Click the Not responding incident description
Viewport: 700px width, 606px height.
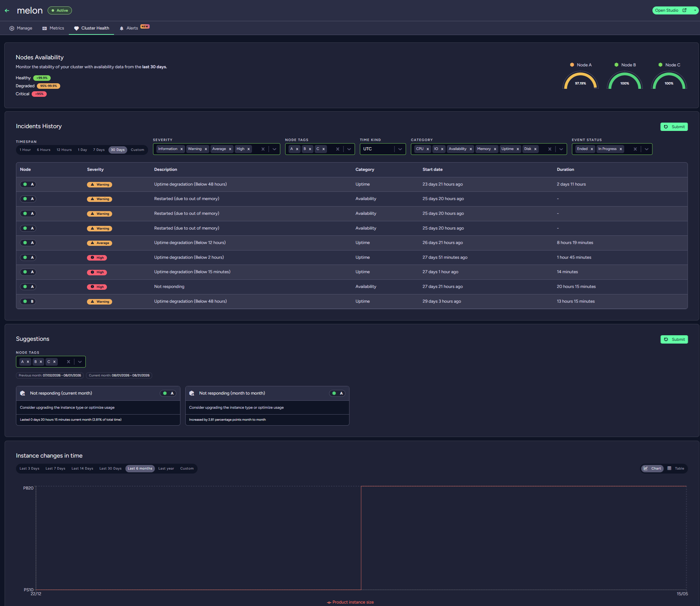tap(169, 287)
